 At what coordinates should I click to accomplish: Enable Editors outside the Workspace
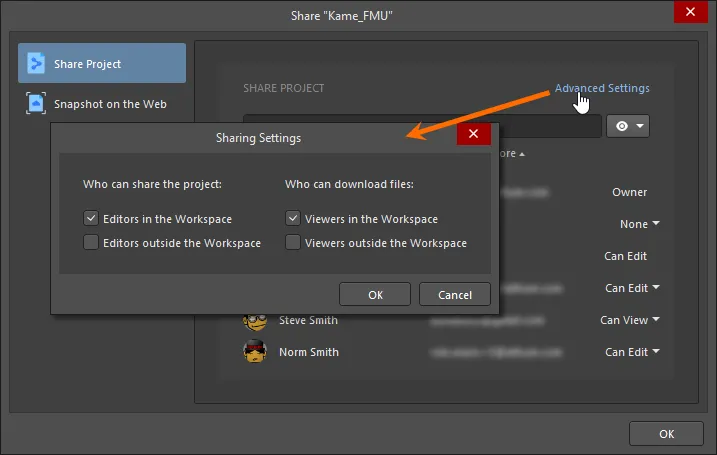pos(91,242)
